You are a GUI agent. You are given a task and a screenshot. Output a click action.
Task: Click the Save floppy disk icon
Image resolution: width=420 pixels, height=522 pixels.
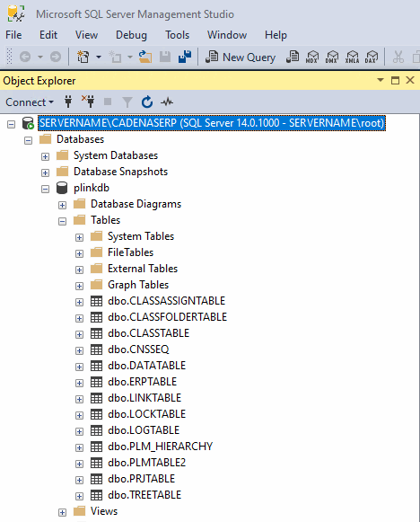point(165,57)
